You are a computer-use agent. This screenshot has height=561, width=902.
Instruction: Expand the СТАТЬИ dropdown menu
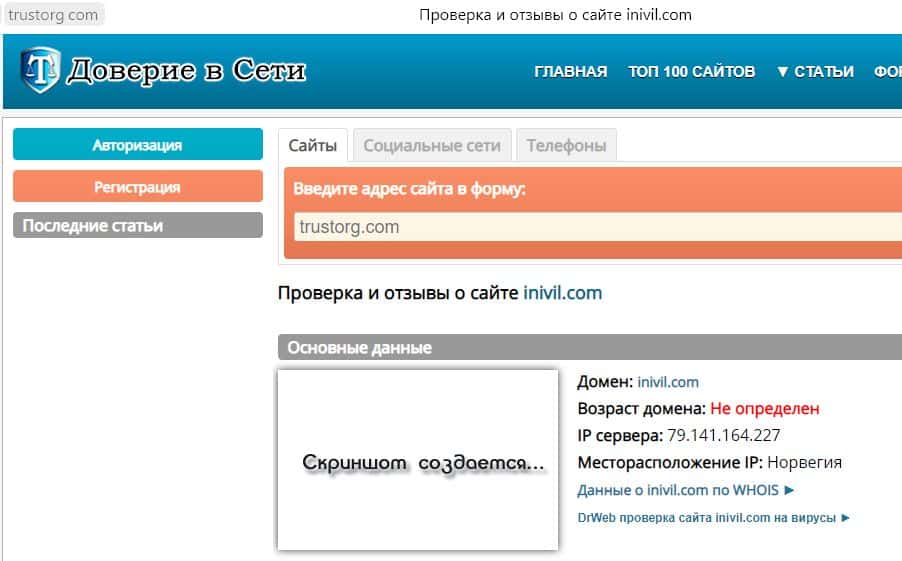[815, 71]
